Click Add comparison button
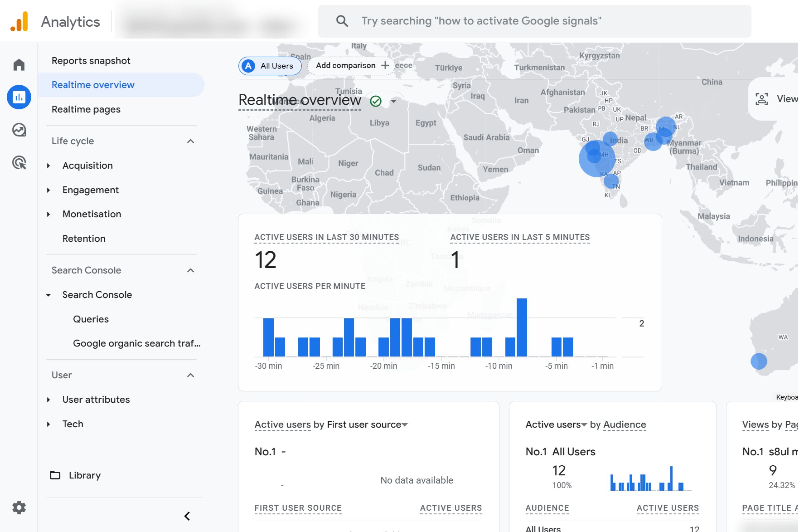This screenshot has height=532, width=798. pos(351,66)
